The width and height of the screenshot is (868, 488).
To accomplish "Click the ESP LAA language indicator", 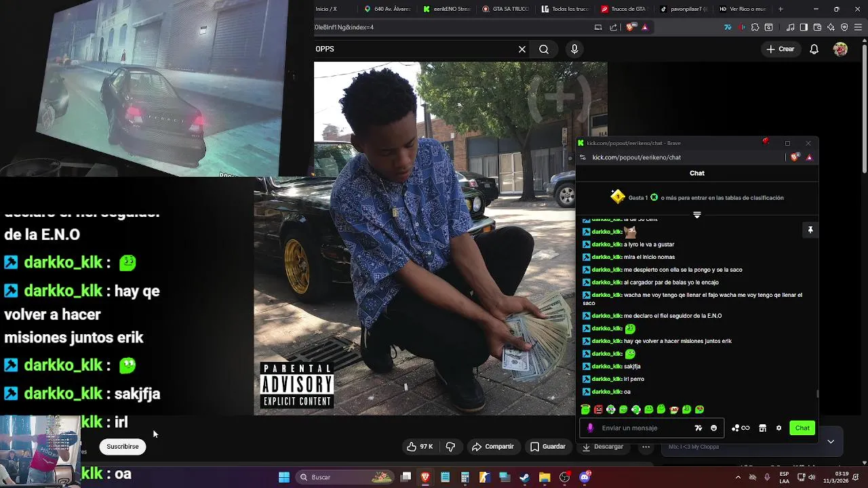I will (x=785, y=477).
